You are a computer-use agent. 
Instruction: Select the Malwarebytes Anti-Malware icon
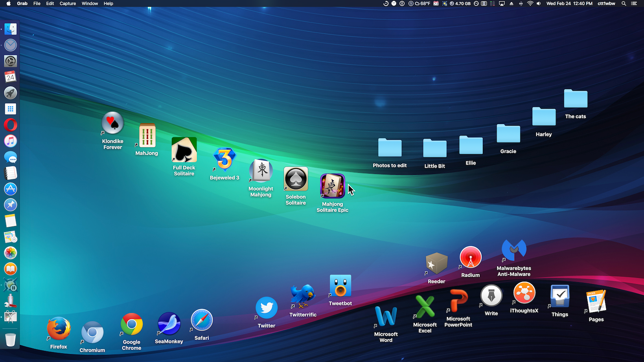(514, 250)
